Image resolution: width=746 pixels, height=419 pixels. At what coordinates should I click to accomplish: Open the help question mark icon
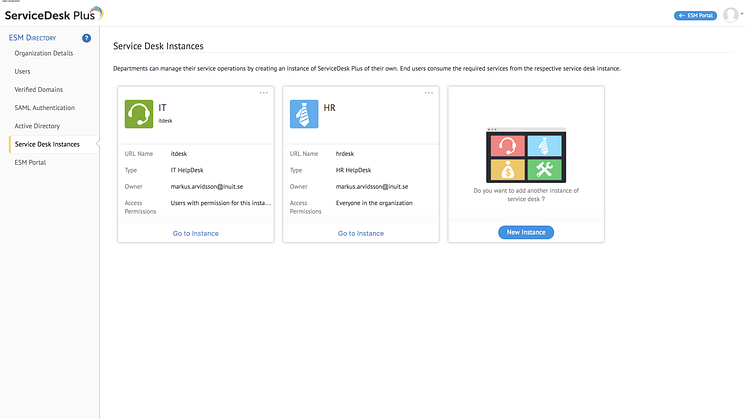click(x=86, y=38)
